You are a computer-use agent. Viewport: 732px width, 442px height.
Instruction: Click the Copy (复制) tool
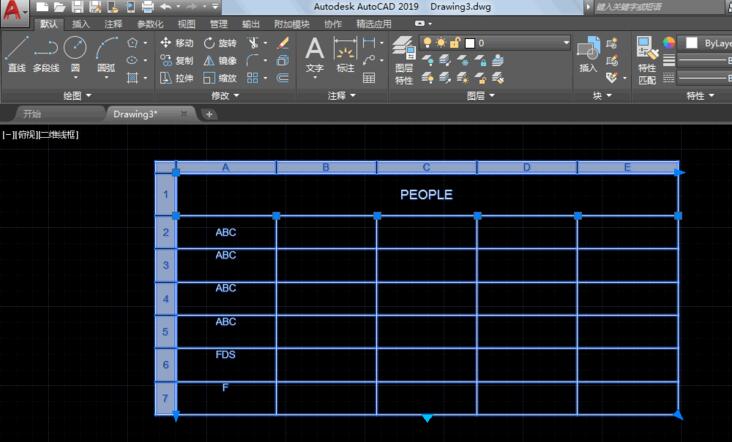[176, 60]
